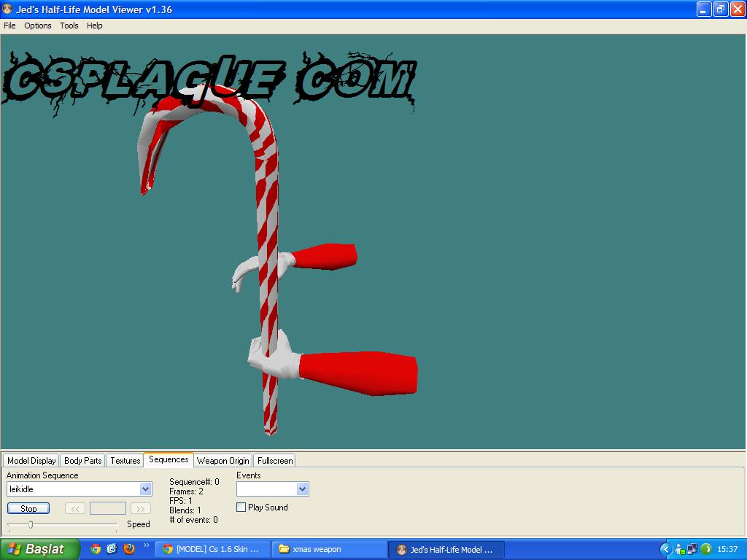Screen dimensions: 747x560
Task: Click the 'Frames: 2' info text
Action: (186, 491)
